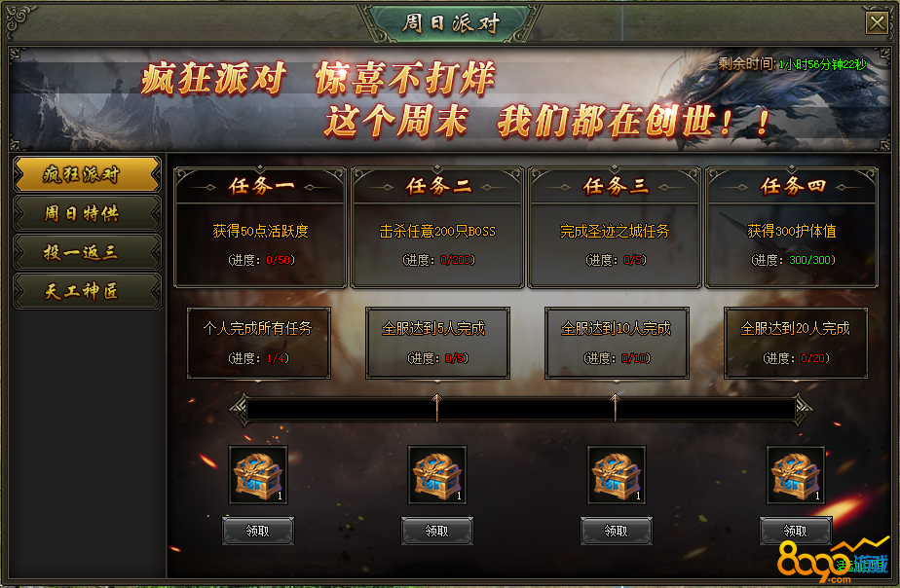Click 领取 under the 20人完成 chest
The height and width of the screenshot is (588, 900).
pos(796,531)
